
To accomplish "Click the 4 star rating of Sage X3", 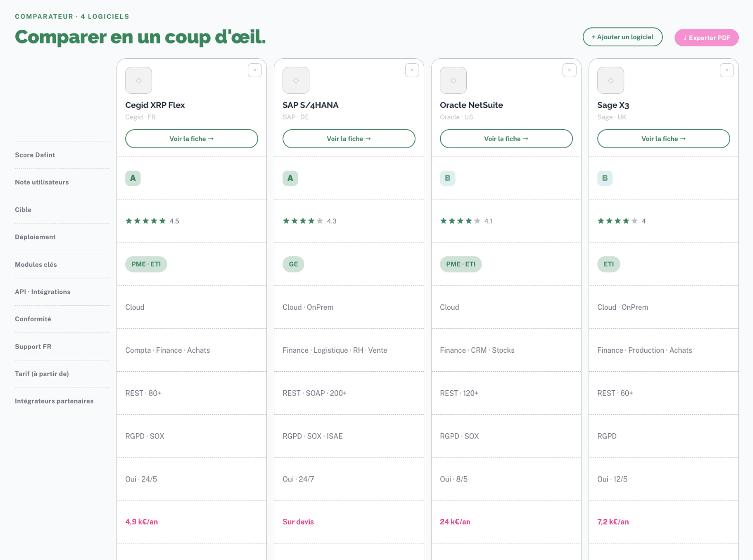I will click(622, 221).
